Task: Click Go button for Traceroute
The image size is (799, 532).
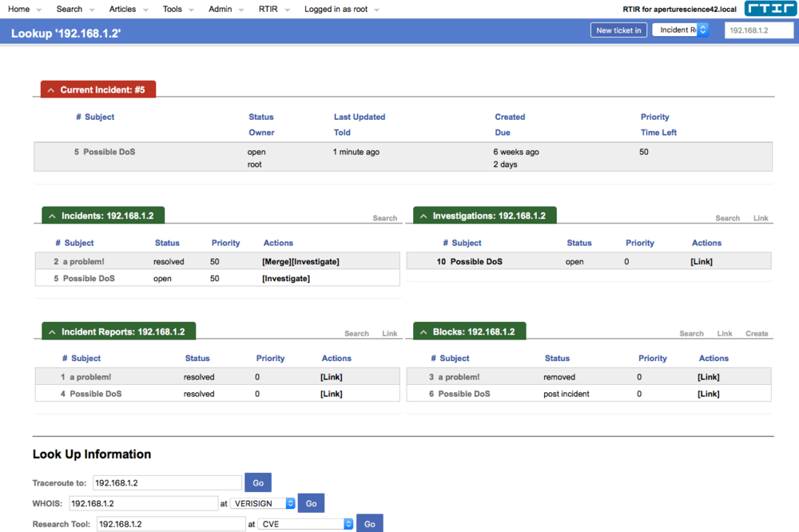Action: [x=258, y=482]
